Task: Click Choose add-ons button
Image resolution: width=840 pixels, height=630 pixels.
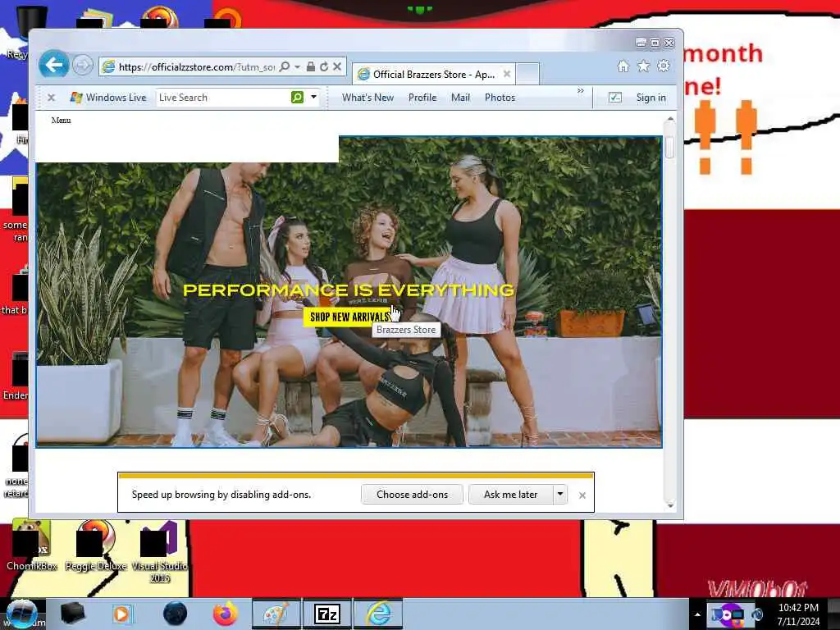Action: [x=412, y=495]
